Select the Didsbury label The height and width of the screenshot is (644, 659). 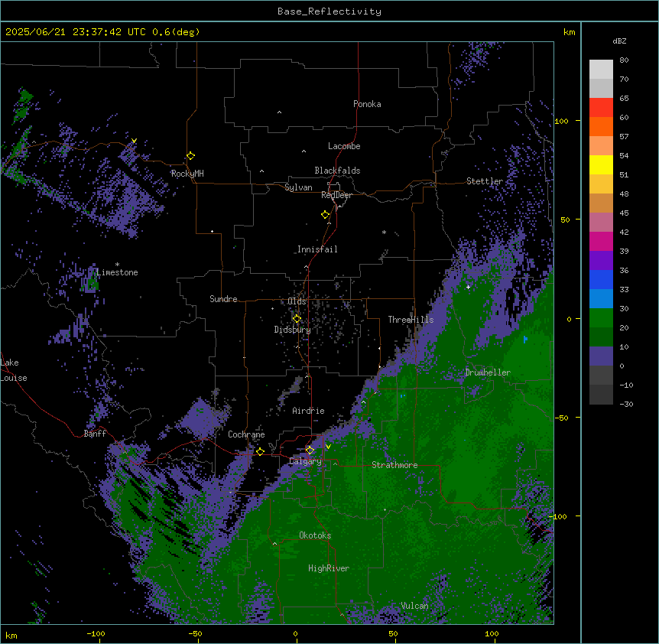point(292,330)
